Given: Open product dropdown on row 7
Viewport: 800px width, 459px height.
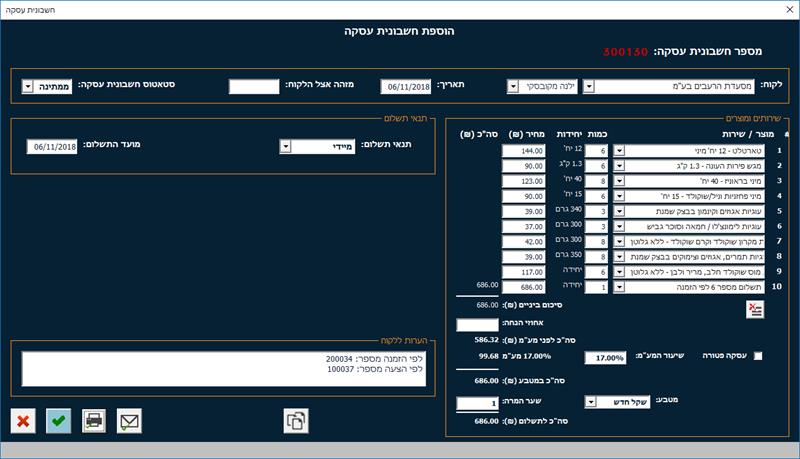Looking at the screenshot, I should click(619, 242).
